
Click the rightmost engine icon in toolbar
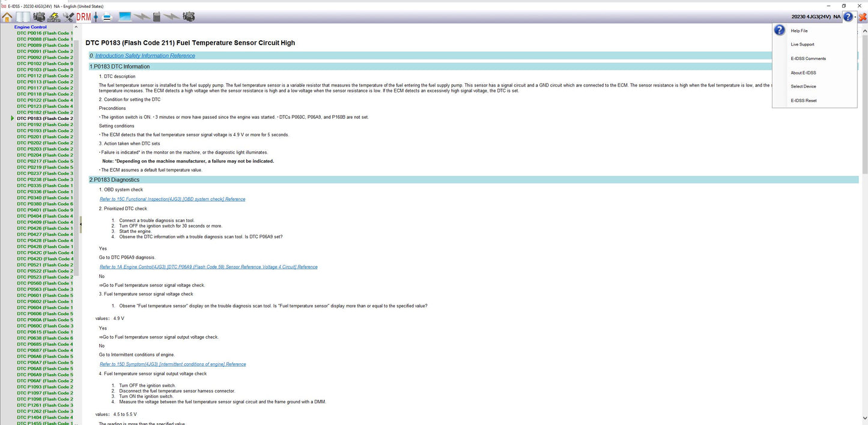pos(189,17)
